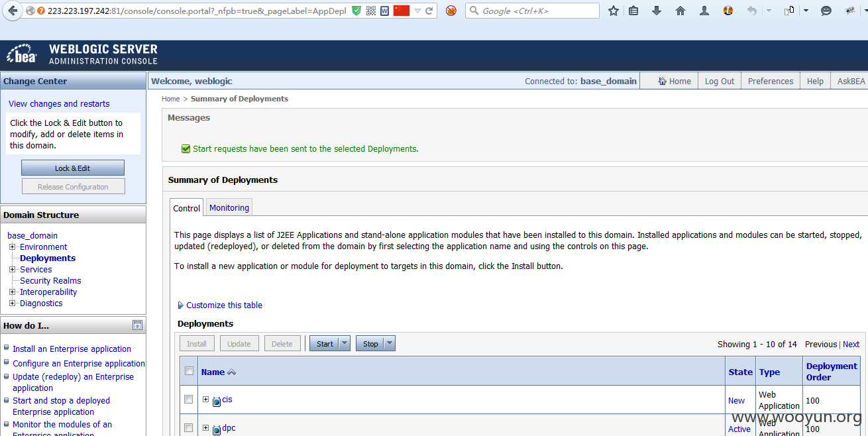Expand the Services tree node
Screen dimensions: 868x436
[x=13, y=269]
